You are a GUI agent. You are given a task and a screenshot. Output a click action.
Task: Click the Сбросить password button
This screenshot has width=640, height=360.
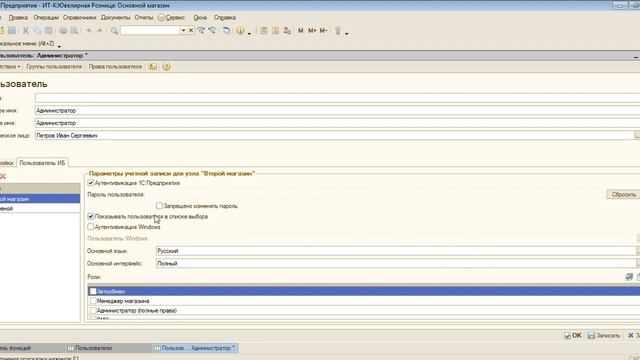click(623, 195)
